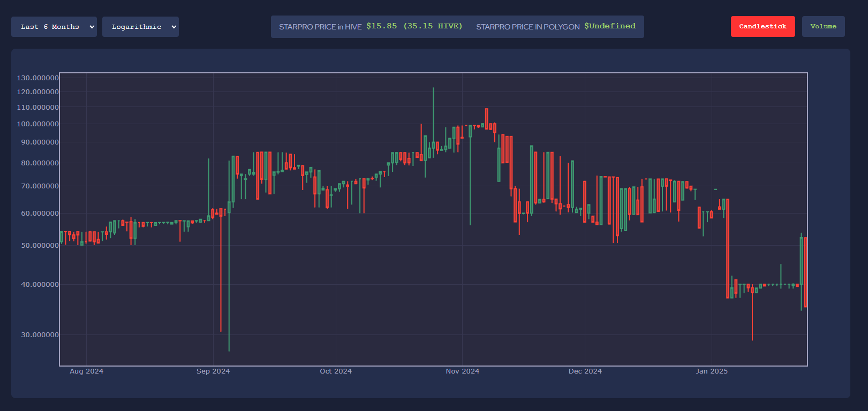Screen dimensions: 868x411
Task: Click the 70.000000 y-axis label
Action: 40,186
